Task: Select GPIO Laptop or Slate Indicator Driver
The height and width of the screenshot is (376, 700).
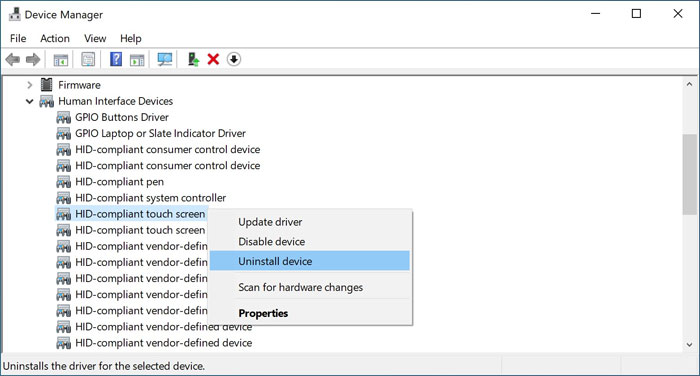Action: click(x=160, y=134)
